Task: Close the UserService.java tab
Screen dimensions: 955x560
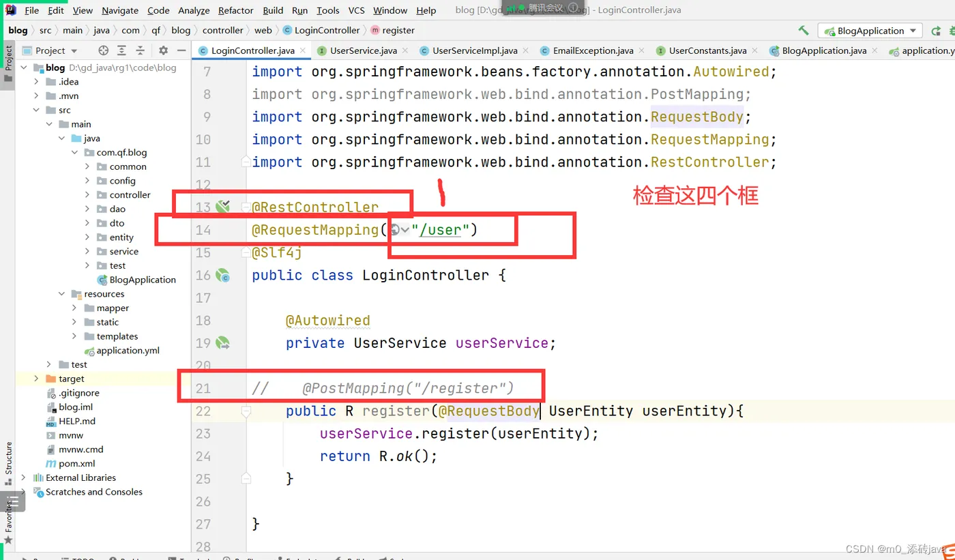Action: point(405,50)
